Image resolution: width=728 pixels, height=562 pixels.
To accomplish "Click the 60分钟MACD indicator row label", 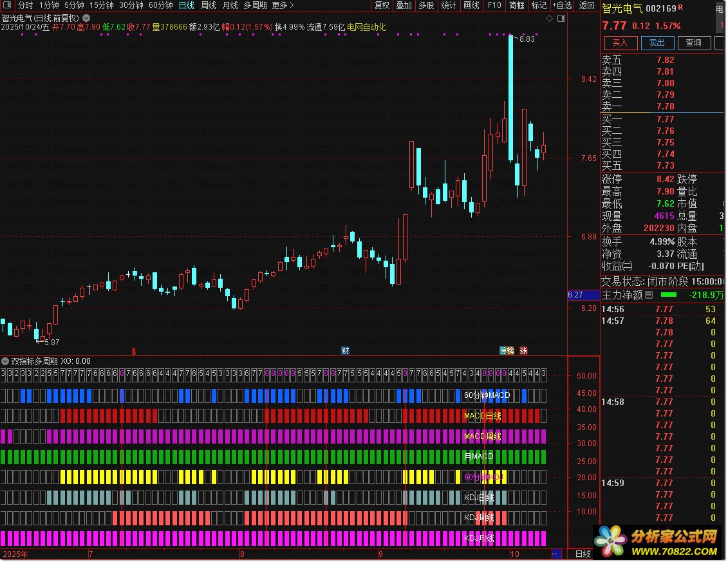I will (x=487, y=395).
